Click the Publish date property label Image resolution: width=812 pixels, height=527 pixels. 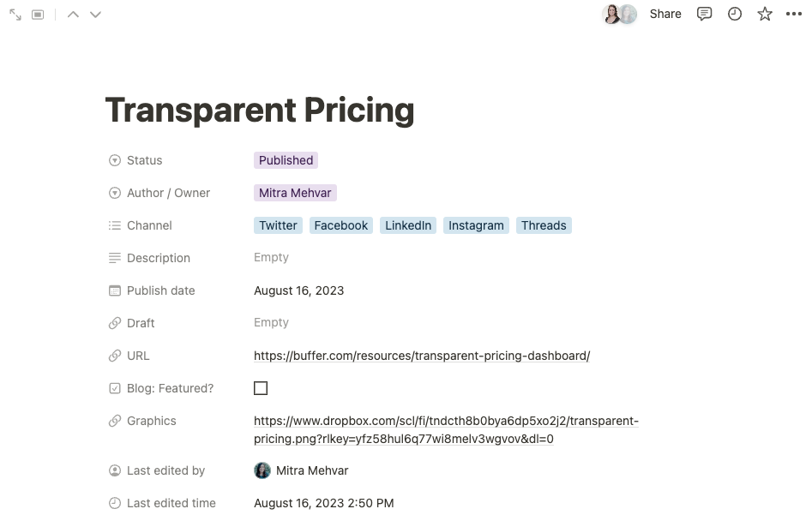coord(160,290)
